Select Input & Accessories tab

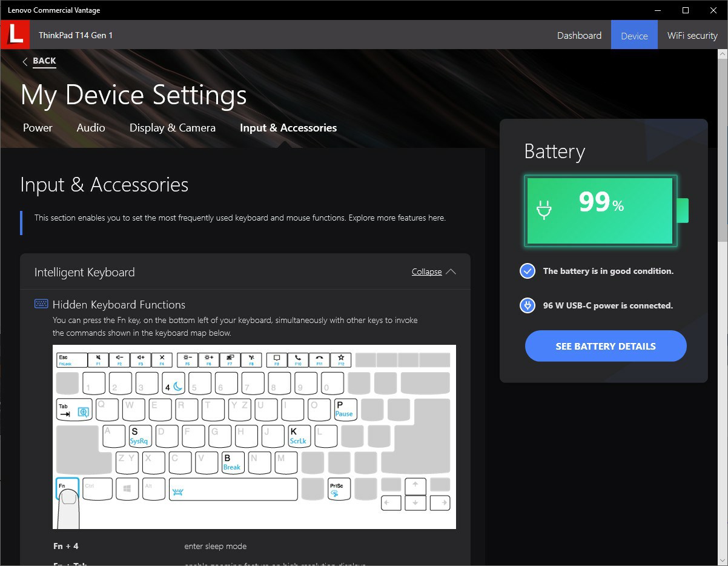coord(288,128)
